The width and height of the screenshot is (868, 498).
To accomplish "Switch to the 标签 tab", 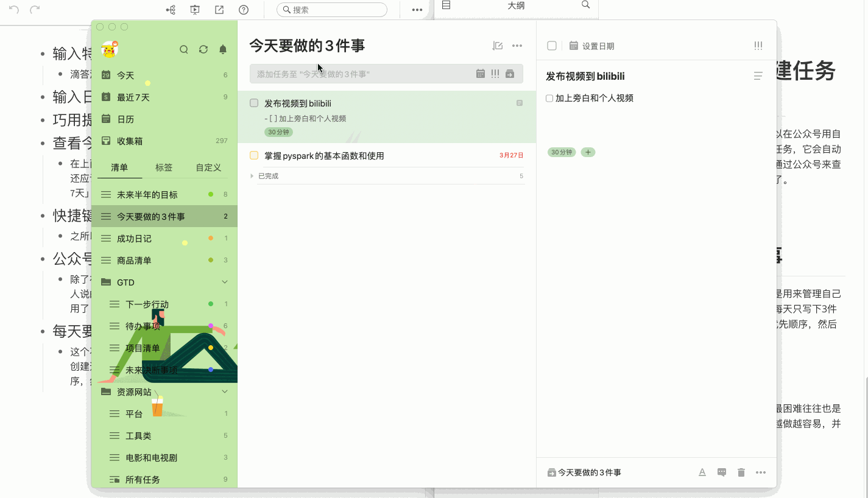I will 164,167.
